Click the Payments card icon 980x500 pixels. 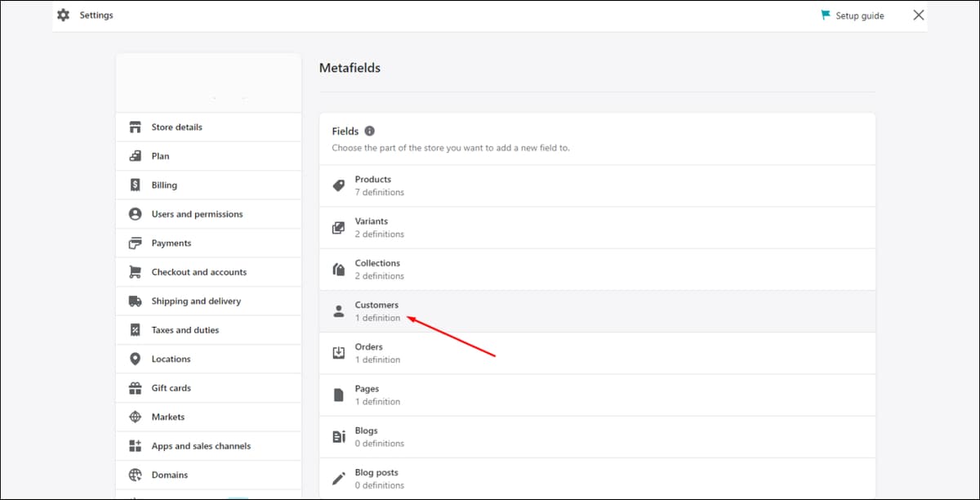click(136, 243)
